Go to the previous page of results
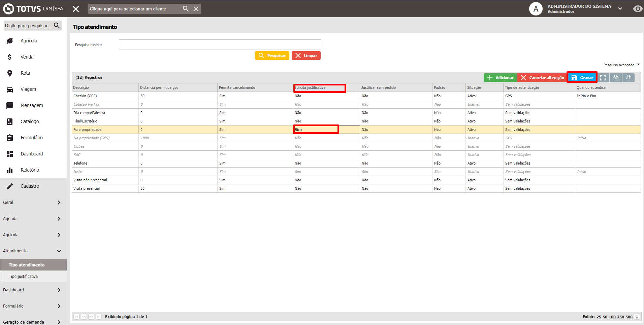This screenshot has height=325, width=644. pos(84,317)
